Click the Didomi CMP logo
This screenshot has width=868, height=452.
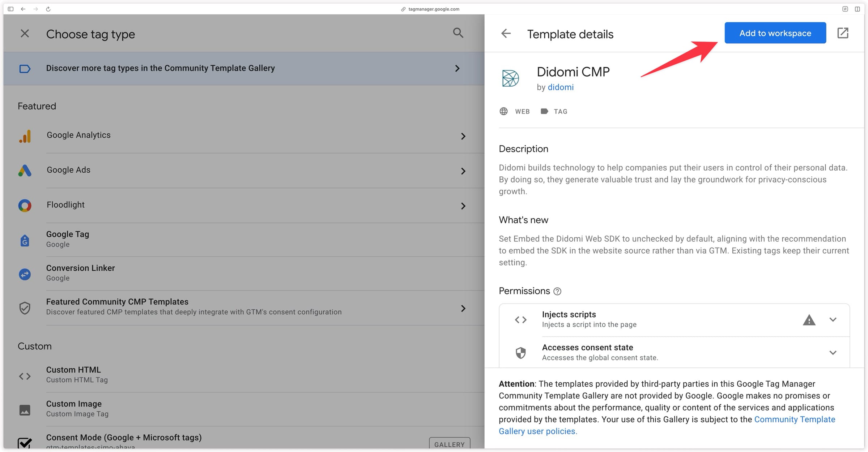(510, 78)
